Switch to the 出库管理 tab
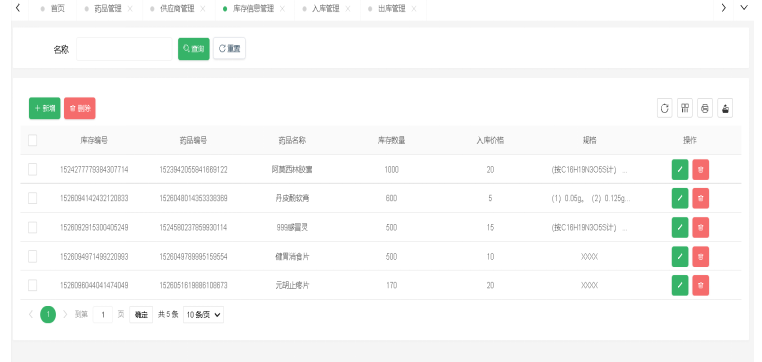This screenshot has width=762, height=362. click(392, 9)
